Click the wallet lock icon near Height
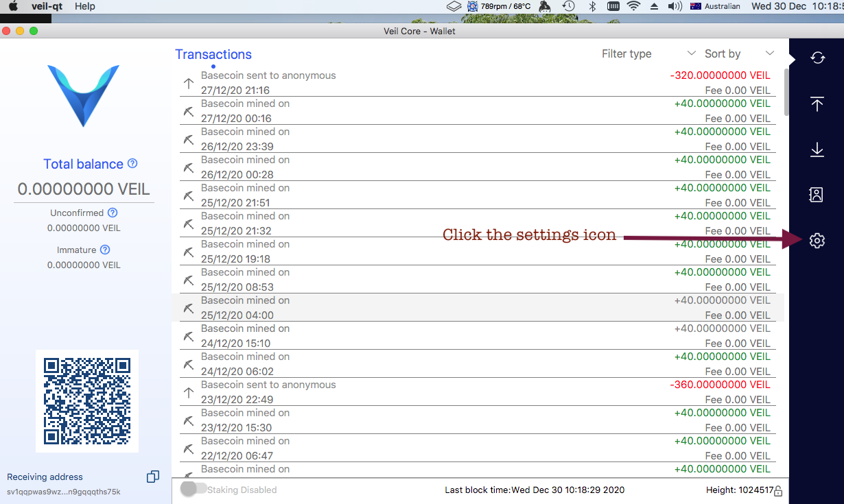This screenshot has width=844, height=504. pyautogui.click(x=778, y=491)
